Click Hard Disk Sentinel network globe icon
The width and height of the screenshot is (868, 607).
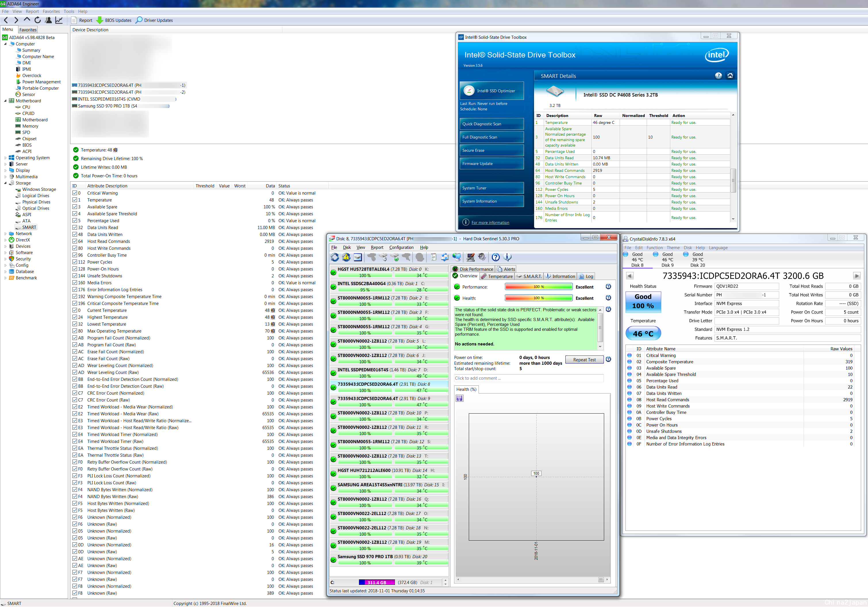click(x=457, y=258)
